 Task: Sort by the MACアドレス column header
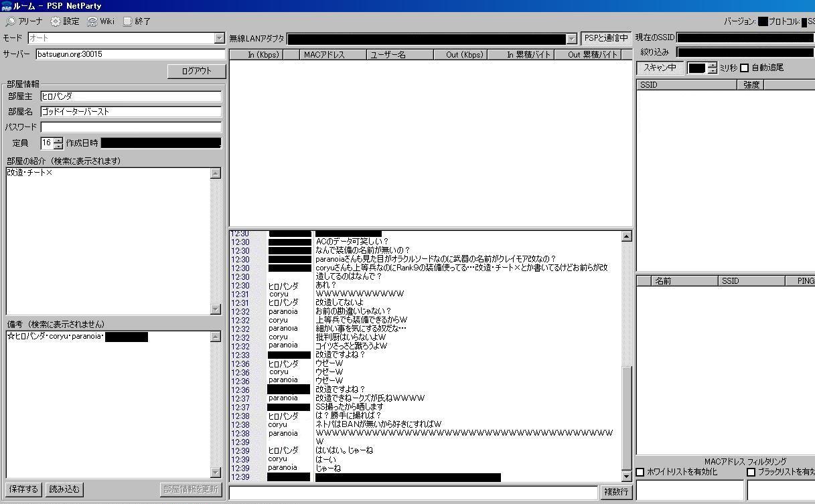coord(324,55)
